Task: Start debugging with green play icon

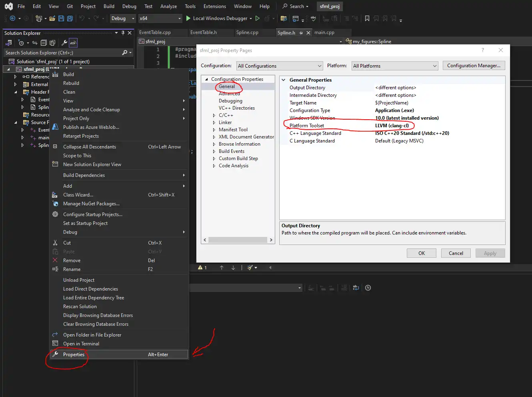Action: (188, 18)
